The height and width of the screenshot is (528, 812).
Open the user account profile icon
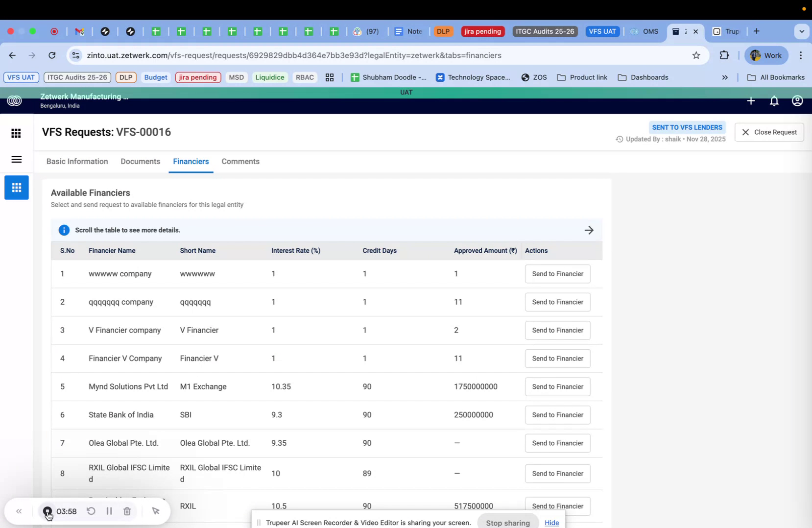tap(797, 101)
